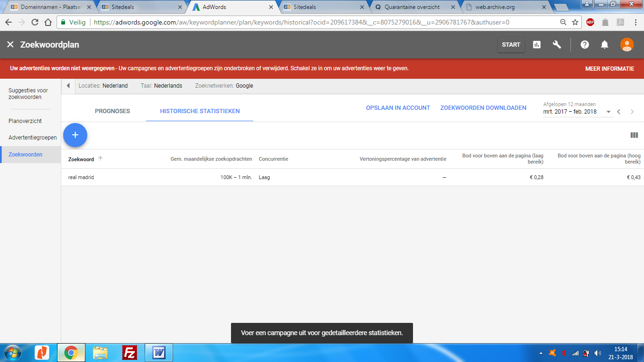Switch to the PROGNOSES tab
The image size is (644, 362).
coord(112,111)
